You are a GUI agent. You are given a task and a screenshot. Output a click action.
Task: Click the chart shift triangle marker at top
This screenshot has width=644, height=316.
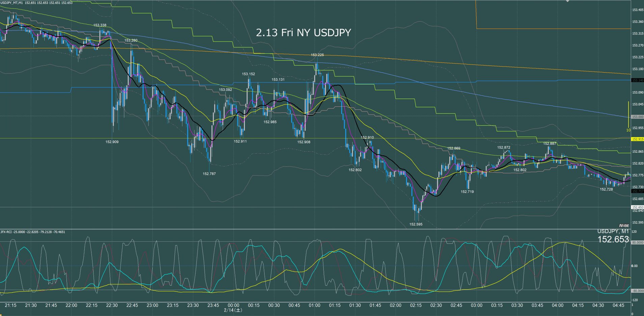(567, 1)
